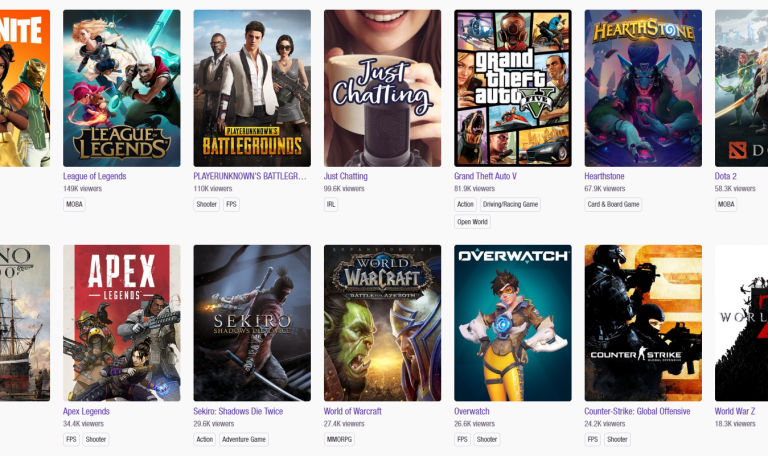Click the Adventure Game tag under Sekiro

244,439
